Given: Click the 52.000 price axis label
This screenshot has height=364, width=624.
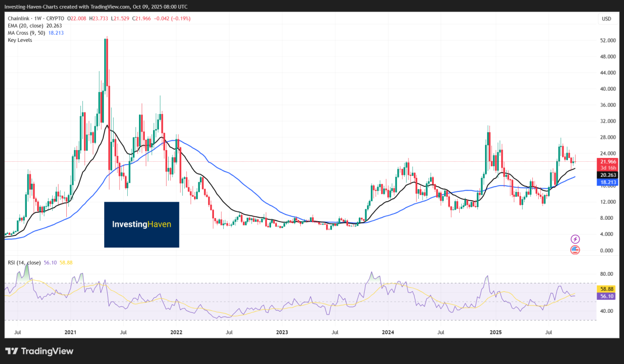Looking at the screenshot, I should coord(606,40).
